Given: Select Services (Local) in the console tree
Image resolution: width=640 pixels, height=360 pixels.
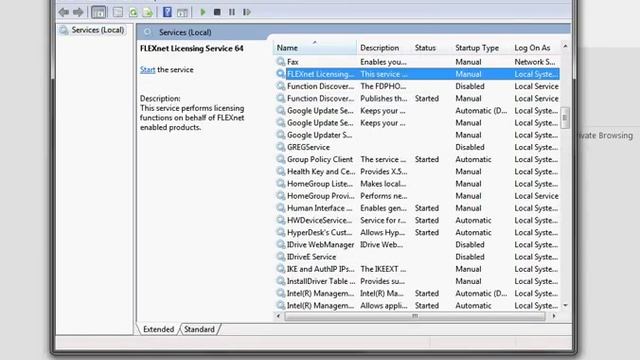Looking at the screenshot, I should tap(98, 30).
